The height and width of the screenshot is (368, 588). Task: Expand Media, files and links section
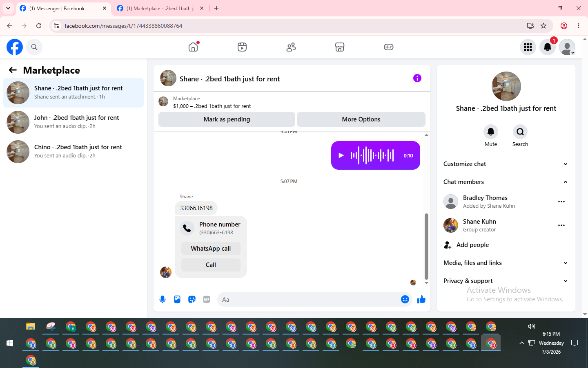[x=506, y=263]
